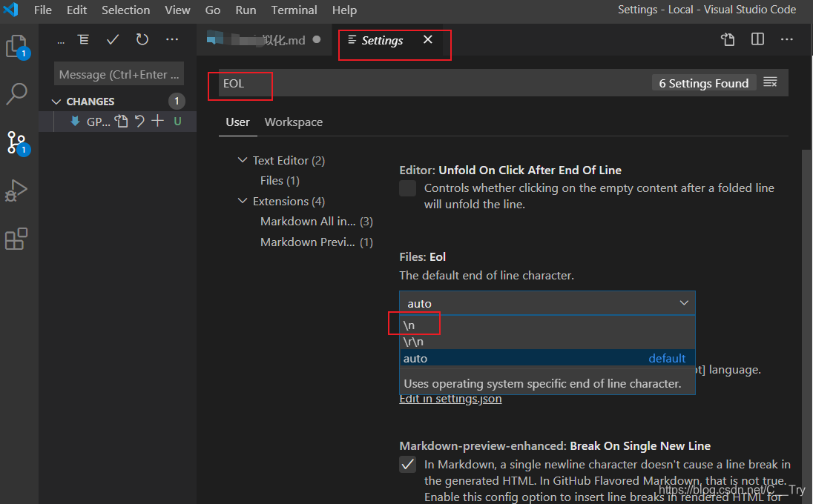Commit changes with the checkmark icon
The height and width of the screenshot is (504, 813).
coord(113,39)
